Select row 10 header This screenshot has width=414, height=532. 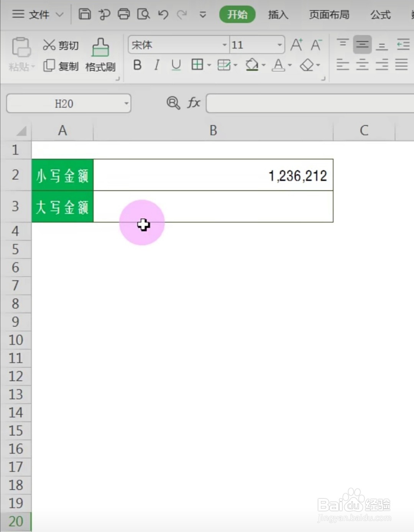[16, 340]
